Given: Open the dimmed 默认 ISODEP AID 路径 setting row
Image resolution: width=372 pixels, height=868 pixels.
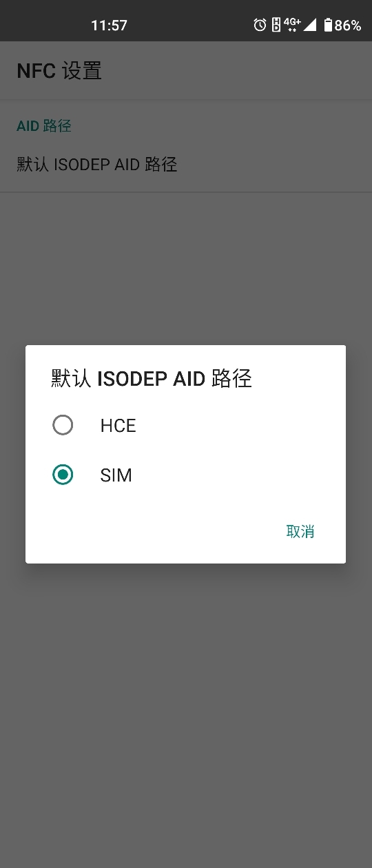Looking at the screenshot, I should [x=186, y=165].
